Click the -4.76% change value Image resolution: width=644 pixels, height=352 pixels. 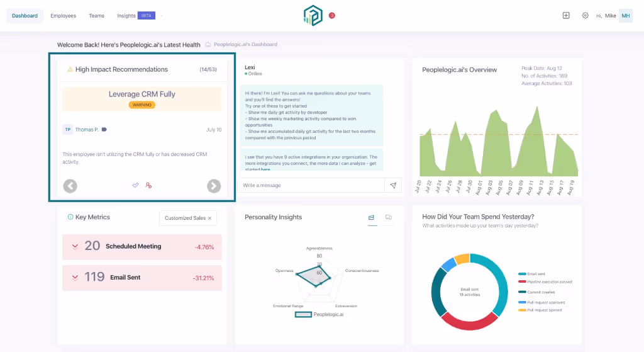click(x=204, y=247)
